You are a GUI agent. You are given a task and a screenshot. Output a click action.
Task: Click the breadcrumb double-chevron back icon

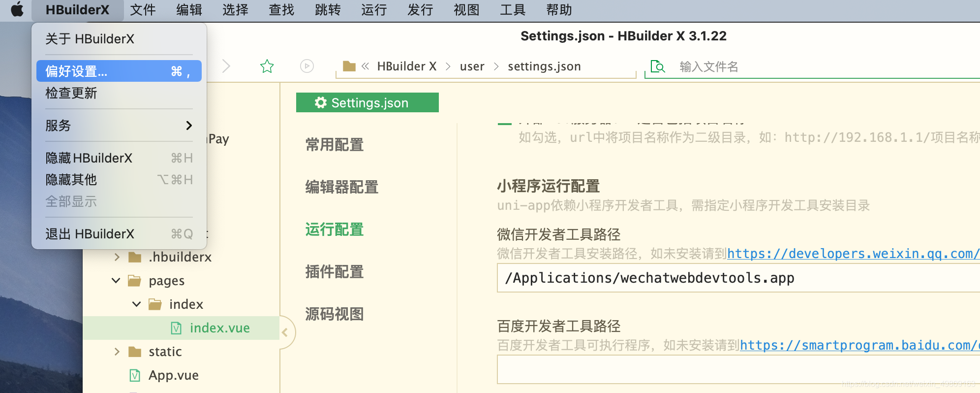[365, 66]
